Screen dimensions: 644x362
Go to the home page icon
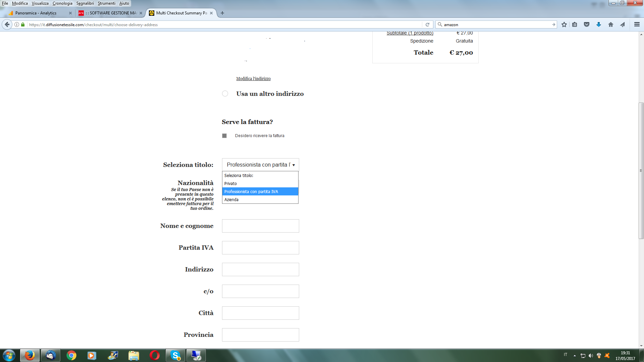611,24
